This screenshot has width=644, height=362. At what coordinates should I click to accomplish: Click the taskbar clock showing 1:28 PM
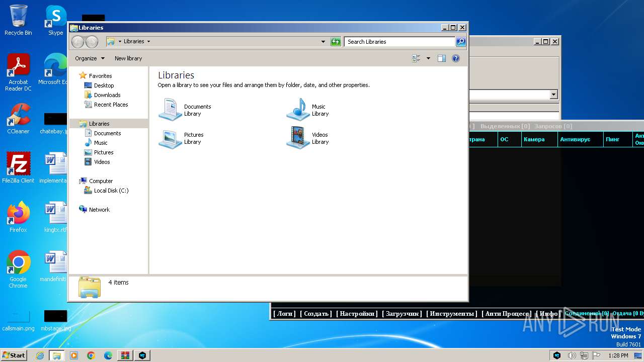(x=618, y=355)
